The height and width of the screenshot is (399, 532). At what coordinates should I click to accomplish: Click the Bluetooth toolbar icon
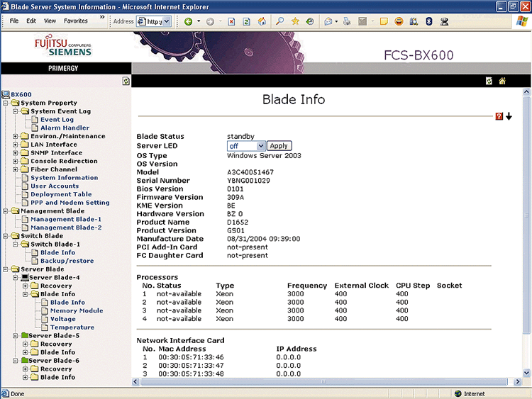coord(429,22)
